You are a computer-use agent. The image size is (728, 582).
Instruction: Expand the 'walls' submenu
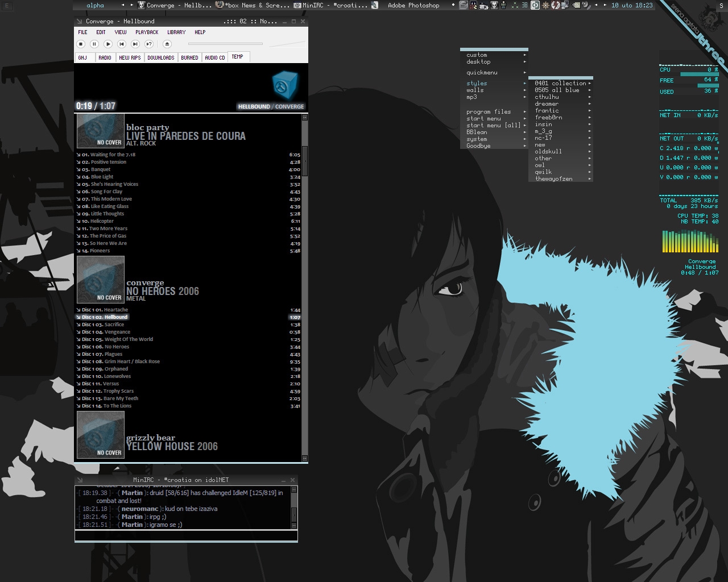tap(494, 90)
